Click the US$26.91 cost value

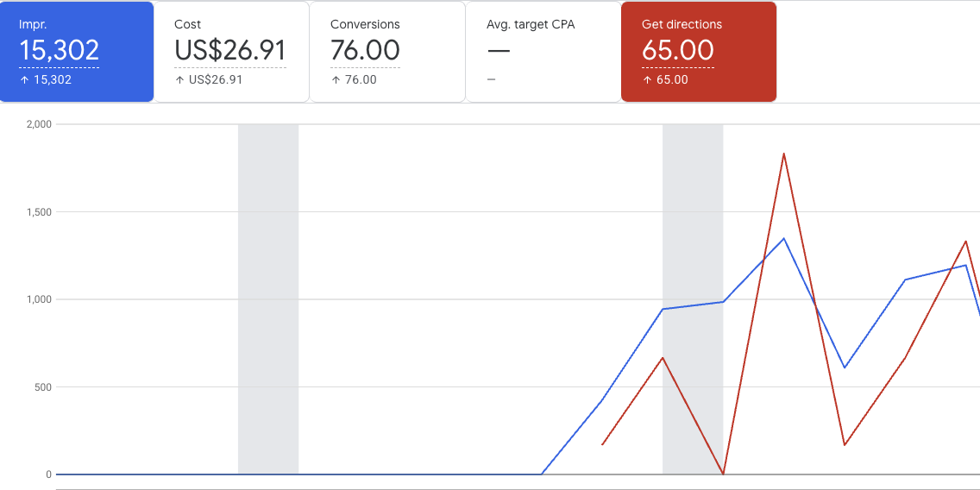click(230, 50)
